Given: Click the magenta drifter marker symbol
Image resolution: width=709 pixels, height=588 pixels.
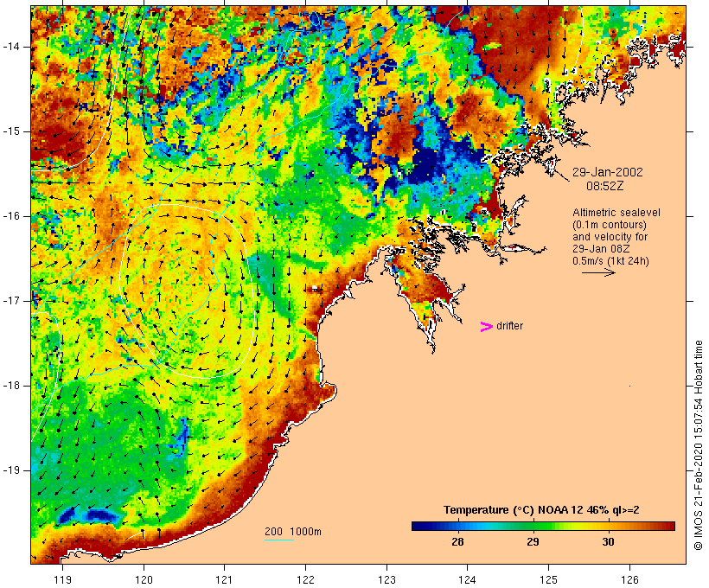Looking at the screenshot, I should tap(487, 327).
